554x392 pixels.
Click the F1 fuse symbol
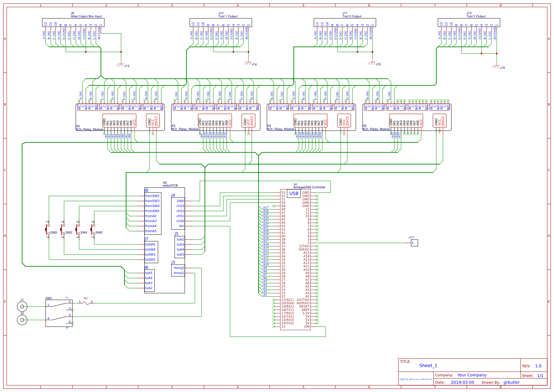[86, 303]
